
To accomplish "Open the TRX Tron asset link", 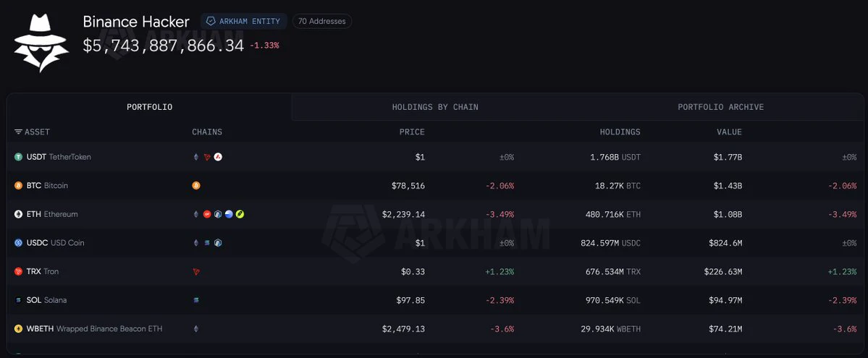I will pos(43,272).
